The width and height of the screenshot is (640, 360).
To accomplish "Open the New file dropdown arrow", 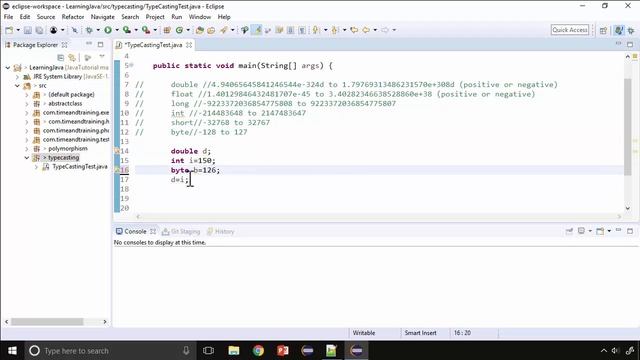I will coord(18,30).
